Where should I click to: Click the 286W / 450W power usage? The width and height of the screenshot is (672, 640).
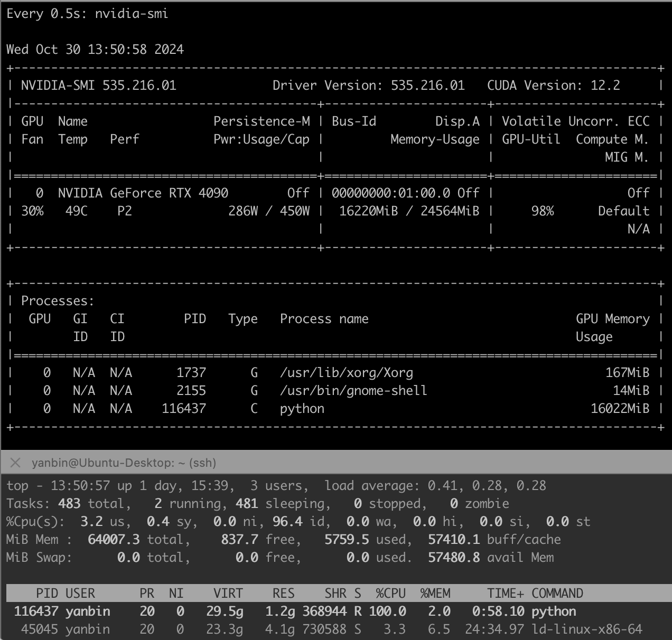(268, 211)
